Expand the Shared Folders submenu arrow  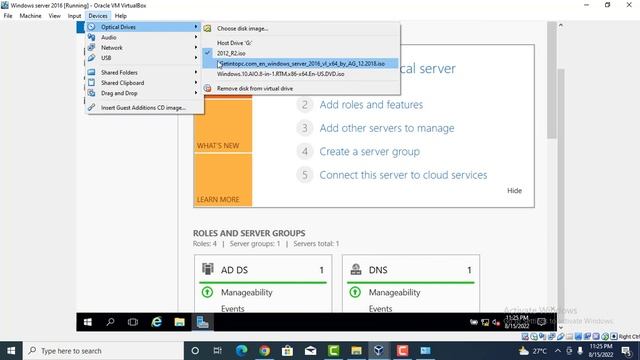196,72
